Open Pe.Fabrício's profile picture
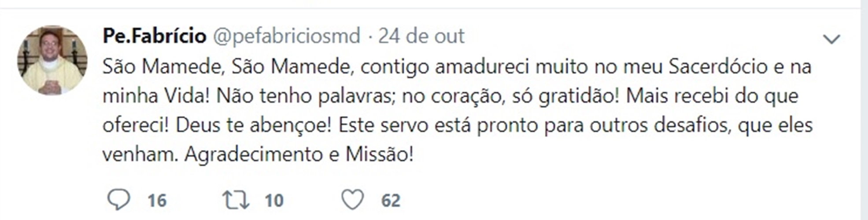The image size is (868, 220). pos(52,60)
